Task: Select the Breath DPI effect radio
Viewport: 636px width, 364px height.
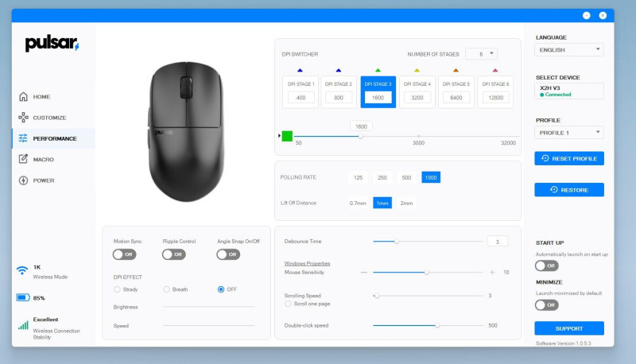Action: point(166,289)
